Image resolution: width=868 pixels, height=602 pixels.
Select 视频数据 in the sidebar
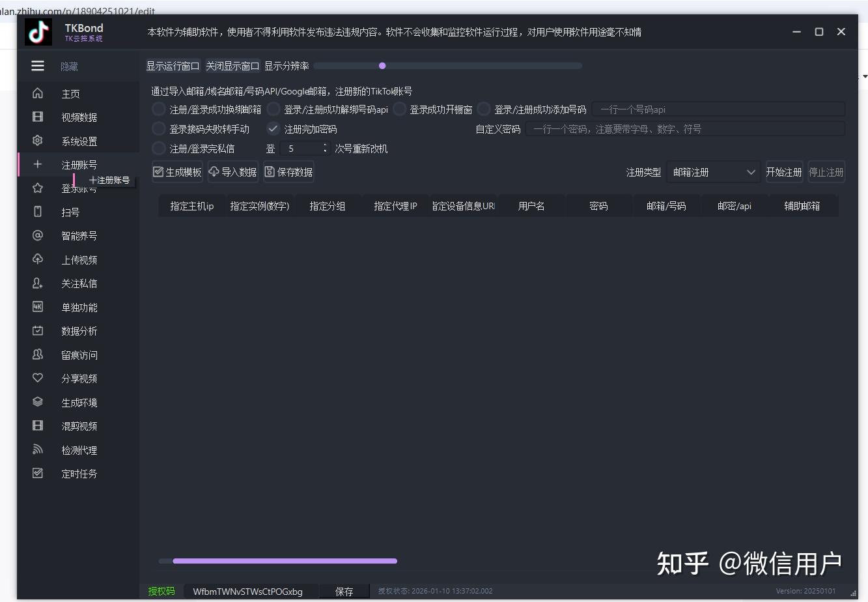coord(79,117)
